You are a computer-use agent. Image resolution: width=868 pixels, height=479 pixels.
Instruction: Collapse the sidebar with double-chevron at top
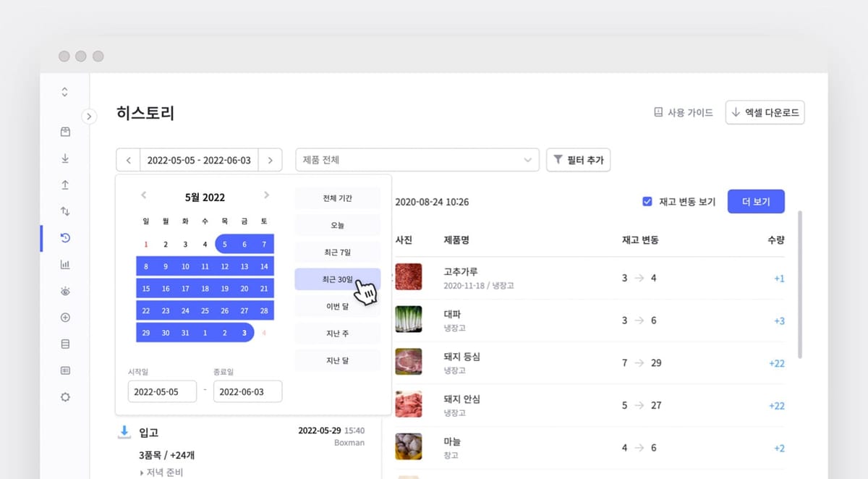[65, 92]
